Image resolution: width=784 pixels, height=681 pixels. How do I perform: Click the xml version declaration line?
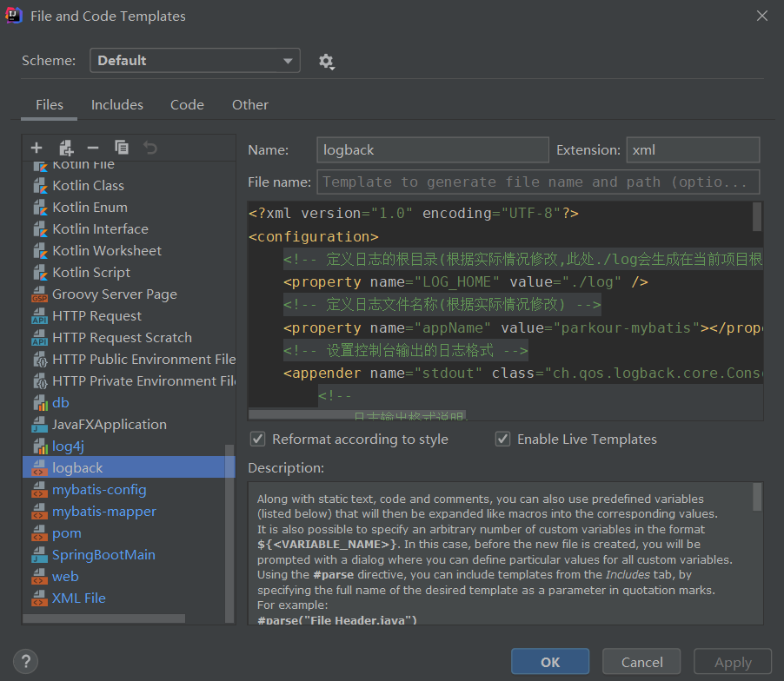coord(414,214)
